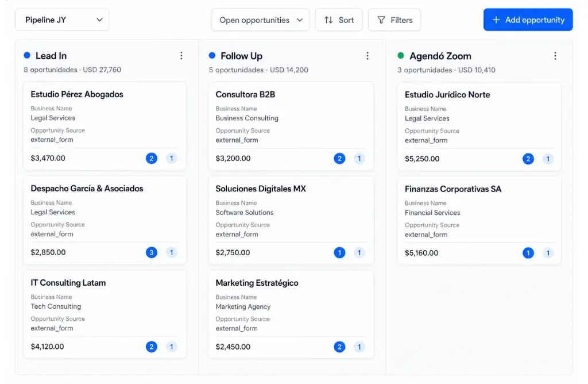Image resolution: width=588 pixels, height=384 pixels.
Task: Click badge 2 on Estudio Pérez Abogados card
Action: pos(152,159)
